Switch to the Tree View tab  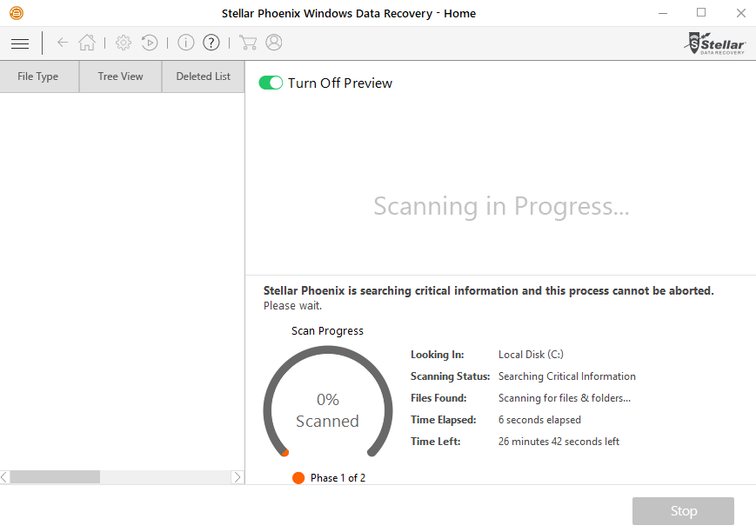coord(120,76)
